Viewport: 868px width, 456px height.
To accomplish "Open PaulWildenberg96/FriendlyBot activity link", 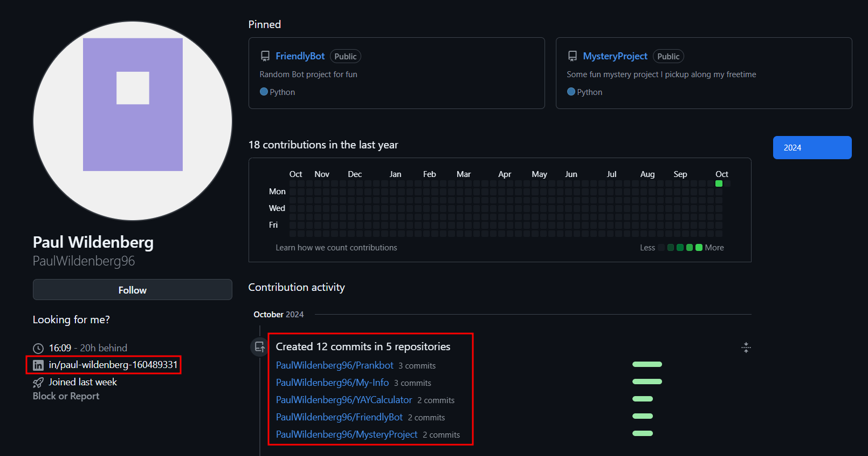I will (x=339, y=417).
